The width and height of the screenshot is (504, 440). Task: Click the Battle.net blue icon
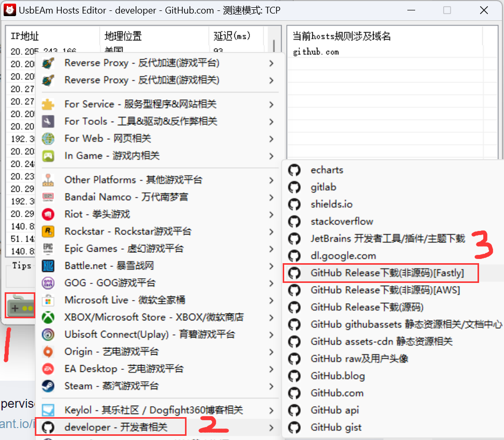(48, 266)
